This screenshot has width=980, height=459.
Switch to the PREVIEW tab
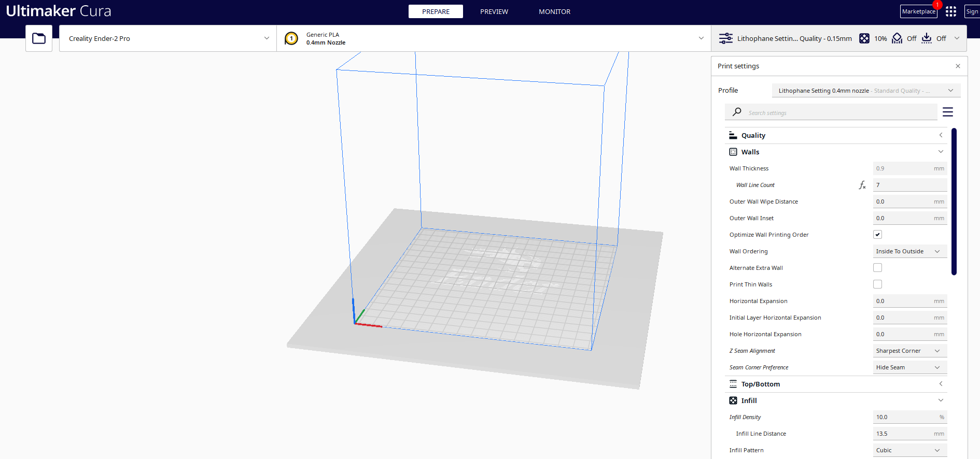(x=494, y=11)
